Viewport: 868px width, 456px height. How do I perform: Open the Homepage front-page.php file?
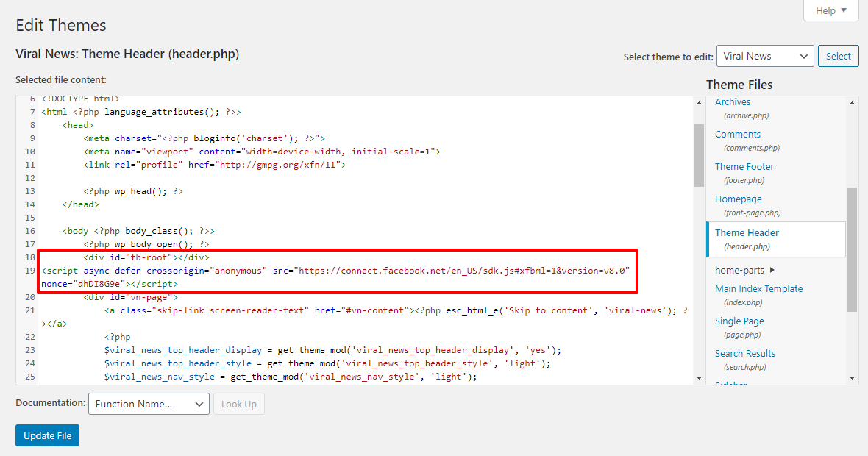[x=738, y=199]
